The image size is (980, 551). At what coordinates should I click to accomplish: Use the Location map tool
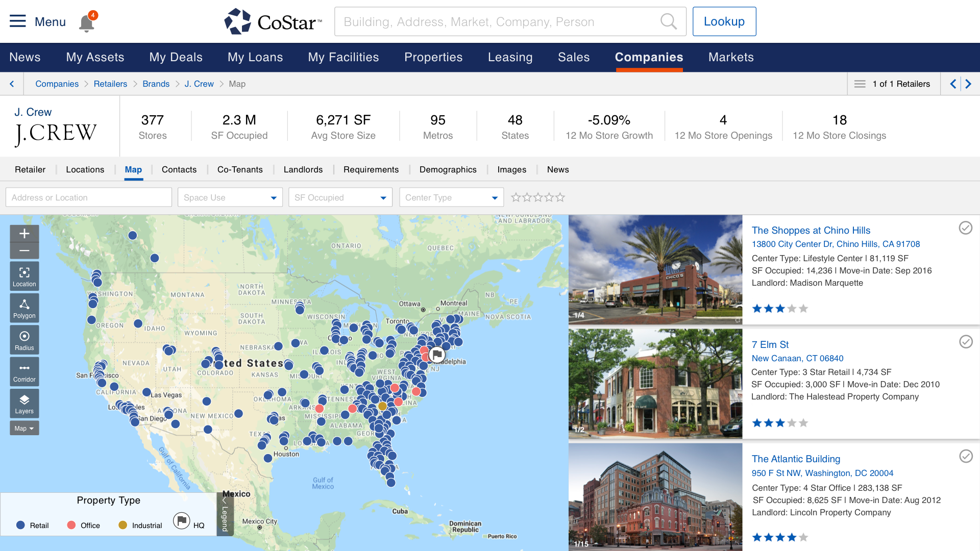coord(24,277)
